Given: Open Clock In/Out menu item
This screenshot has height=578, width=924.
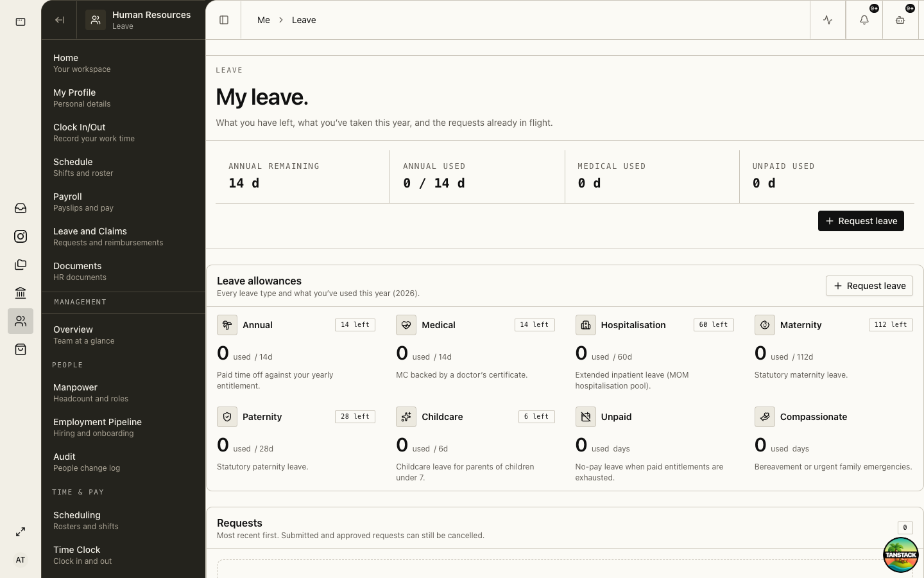Looking at the screenshot, I should (123, 132).
